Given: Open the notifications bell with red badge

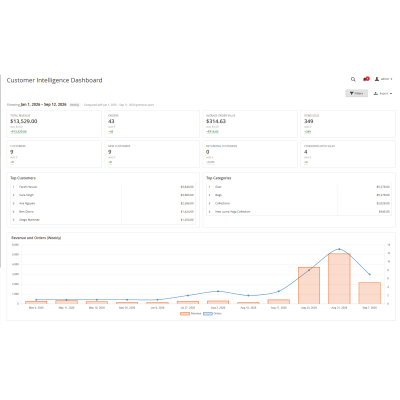Looking at the screenshot, I should (366, 79).
